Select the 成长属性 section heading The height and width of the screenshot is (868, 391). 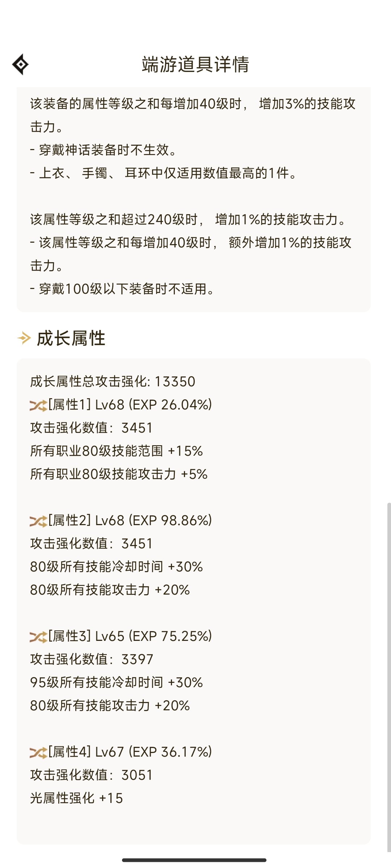(71, 338)
